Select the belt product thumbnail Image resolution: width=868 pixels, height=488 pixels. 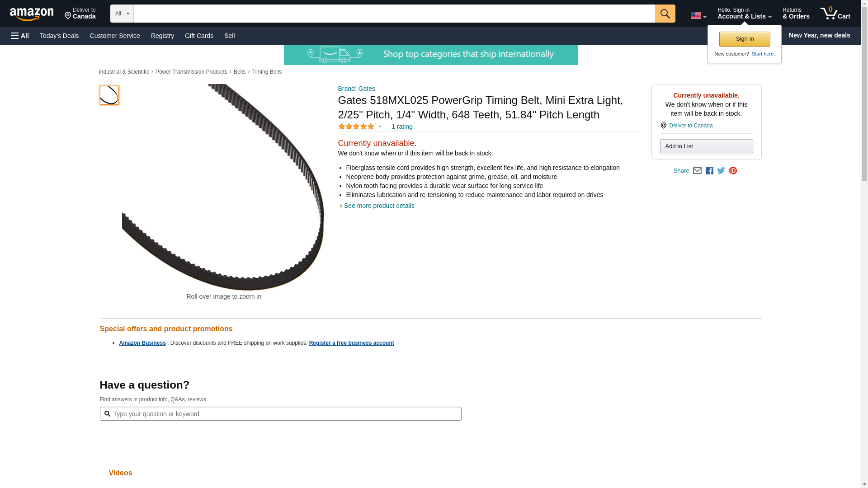click(x=109, y=95)
